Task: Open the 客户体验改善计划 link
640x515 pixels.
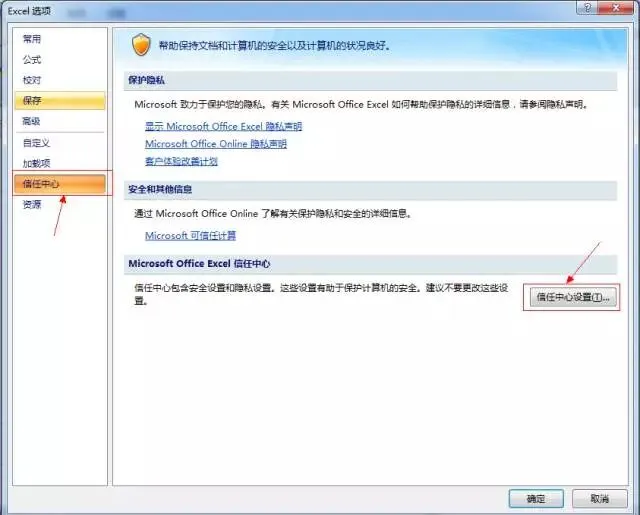Action: [181, 161]
